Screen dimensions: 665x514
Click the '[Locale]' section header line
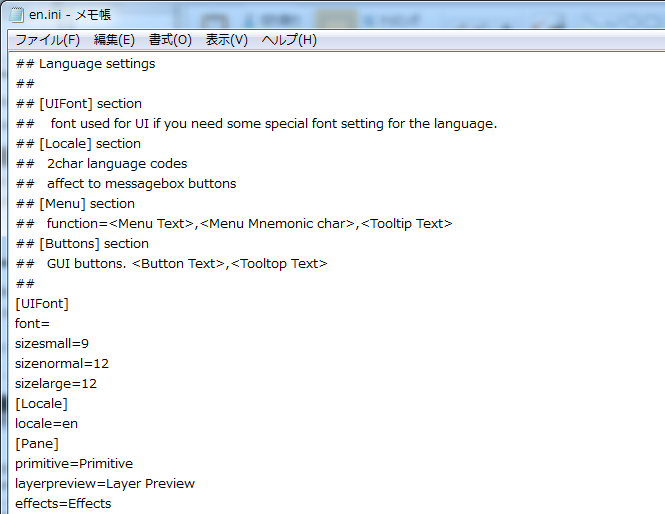41,404
